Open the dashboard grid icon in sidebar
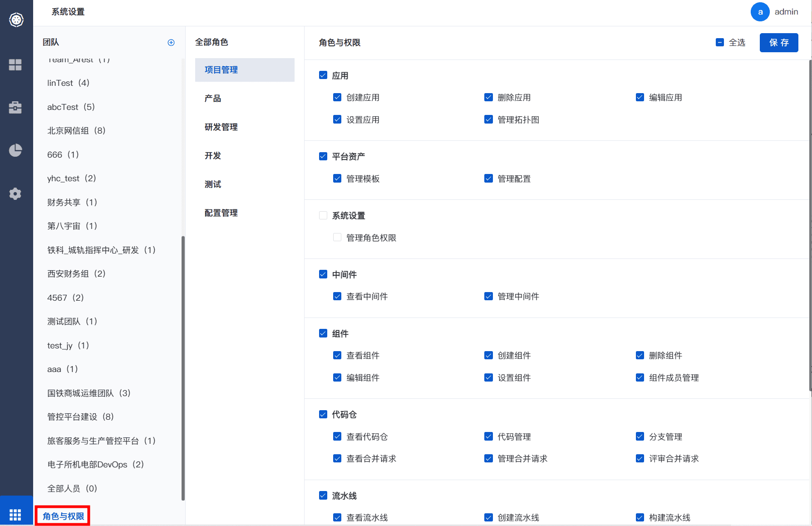The image size is (812, 526). [x=15, y=65]
